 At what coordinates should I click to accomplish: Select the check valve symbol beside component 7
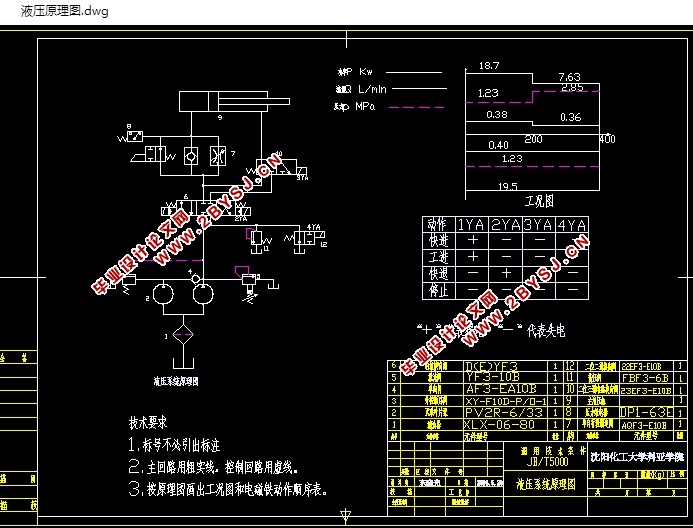coord(190,155)
